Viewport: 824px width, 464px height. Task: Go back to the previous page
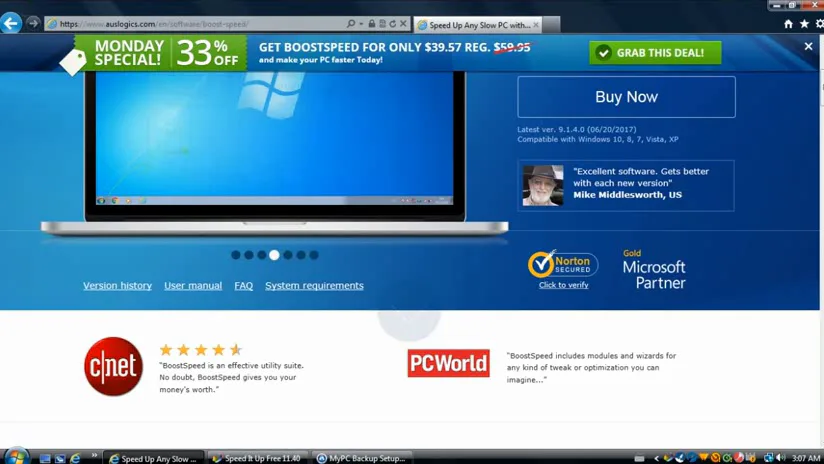[x=11, y=23]
